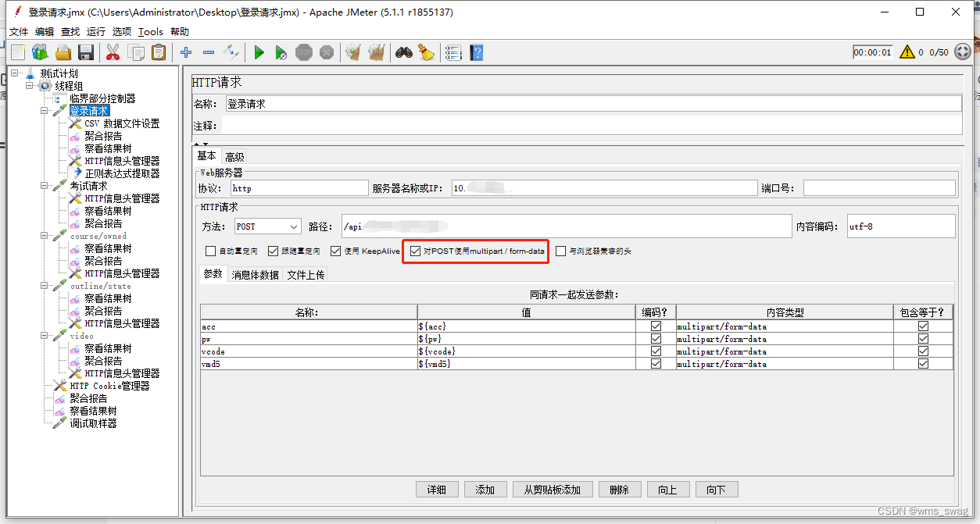The height and width of the screenshot is (524, 980).
Task: Toggle the 自动重定向 checkbox
Action: [x=210, y=251]
